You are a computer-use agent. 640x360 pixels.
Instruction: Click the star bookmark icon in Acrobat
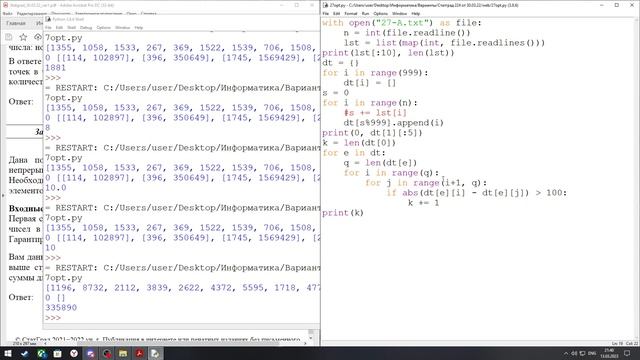coord(23,37)
